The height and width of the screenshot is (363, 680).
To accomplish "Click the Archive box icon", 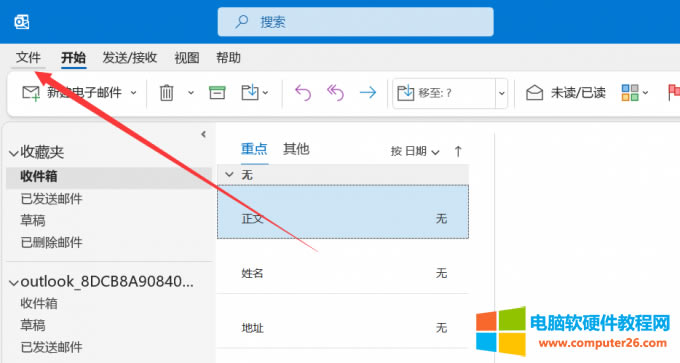I will coord(217,92).
